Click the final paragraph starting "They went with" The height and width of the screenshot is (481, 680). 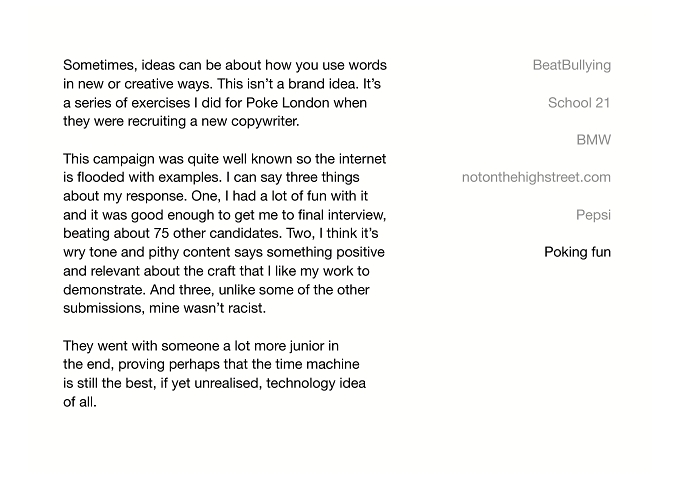click(214, 374)
